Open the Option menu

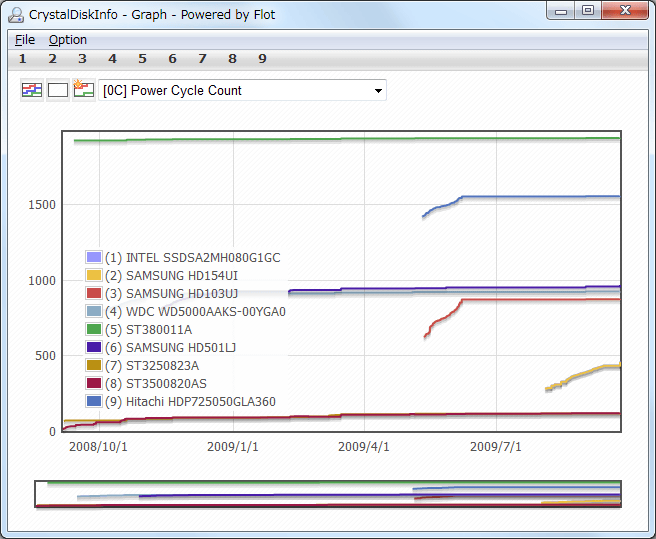(68, 39)
